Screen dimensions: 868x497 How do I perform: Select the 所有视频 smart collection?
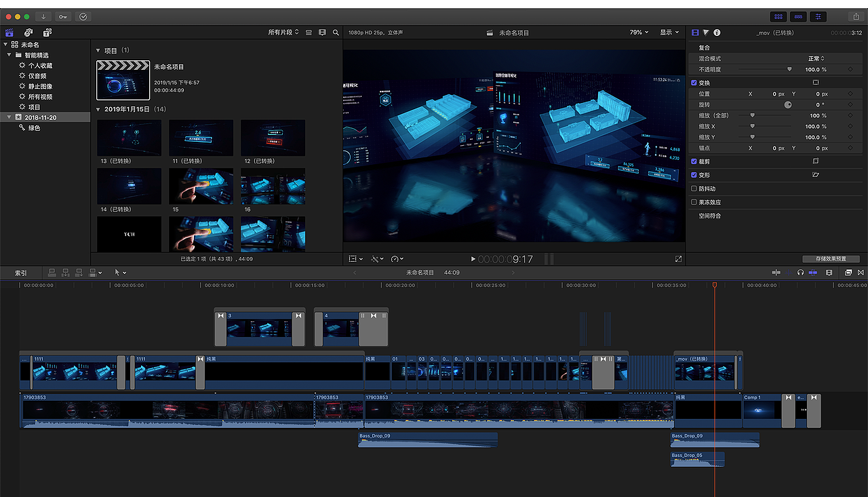(40, 97)
